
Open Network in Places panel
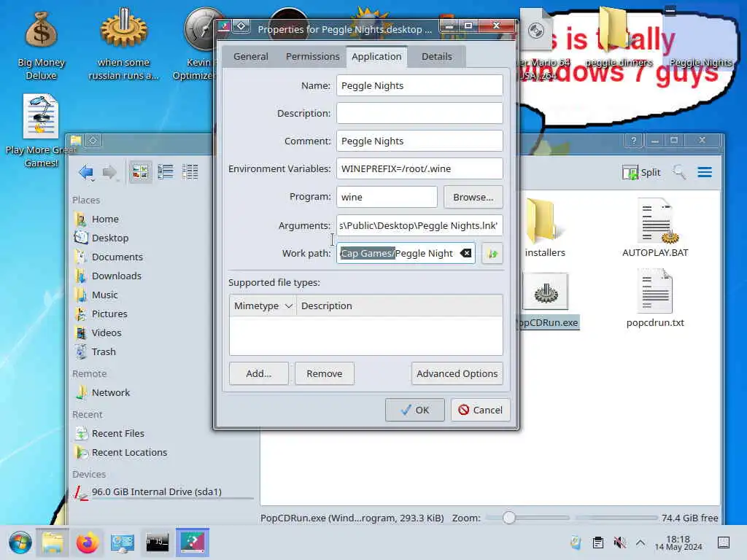tap(111, 392)
